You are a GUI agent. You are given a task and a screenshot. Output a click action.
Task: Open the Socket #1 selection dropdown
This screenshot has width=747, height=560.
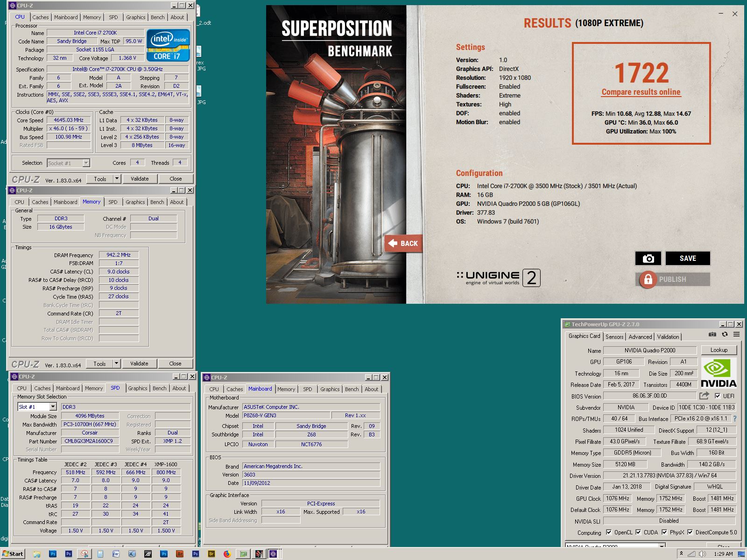(x=86, y=163)
